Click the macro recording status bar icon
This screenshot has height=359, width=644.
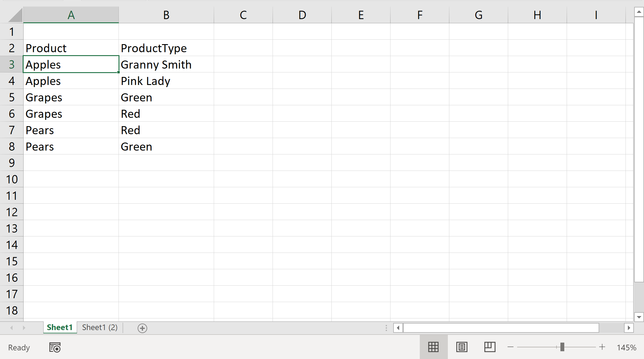click(55, 347)
